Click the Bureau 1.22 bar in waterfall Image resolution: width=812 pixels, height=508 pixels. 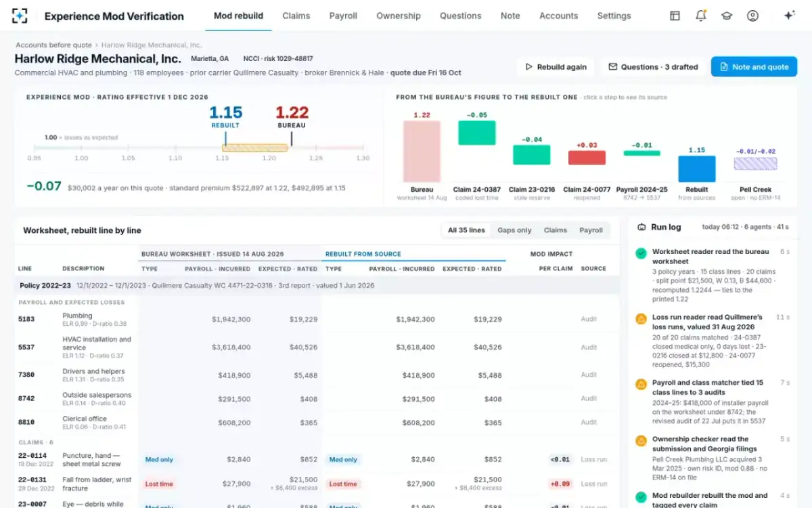coord(422,152)
